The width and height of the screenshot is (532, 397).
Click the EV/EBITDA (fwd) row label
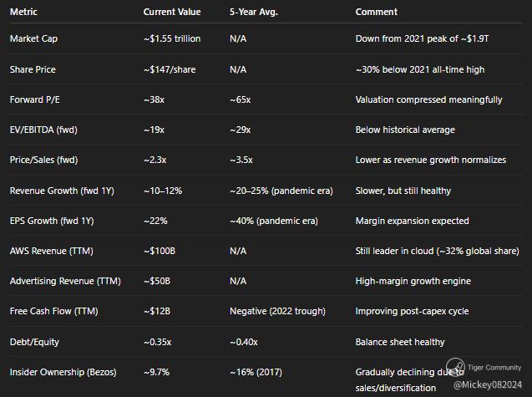[43, 130]
